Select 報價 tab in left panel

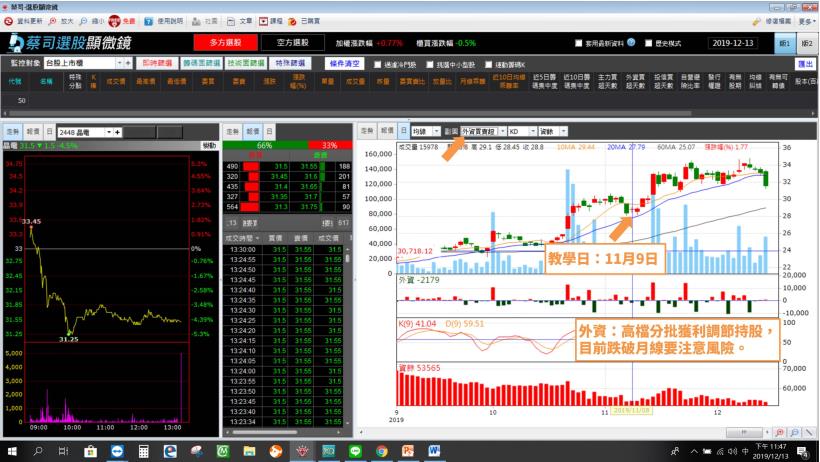[33, 132]
